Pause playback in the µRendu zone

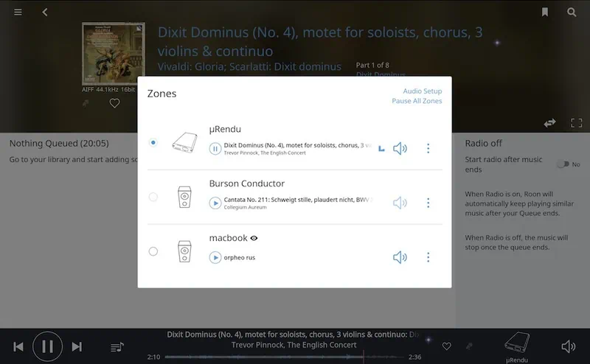(215, 149)
